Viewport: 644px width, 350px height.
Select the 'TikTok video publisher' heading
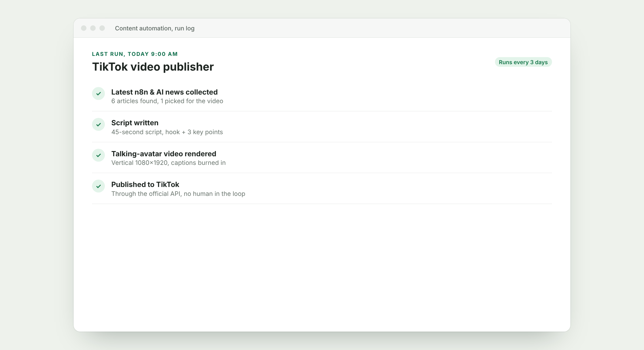153,67
